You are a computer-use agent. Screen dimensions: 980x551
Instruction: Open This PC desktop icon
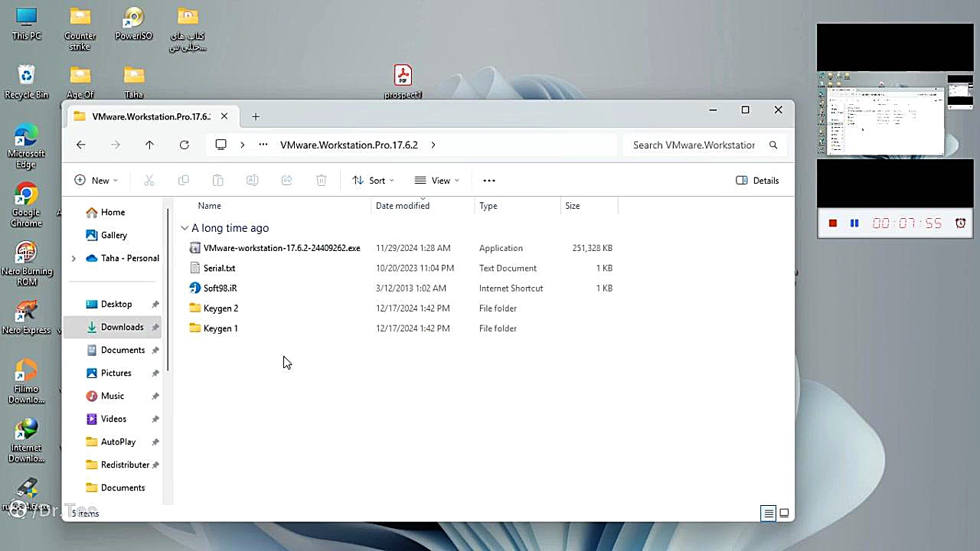coord(26,24)
